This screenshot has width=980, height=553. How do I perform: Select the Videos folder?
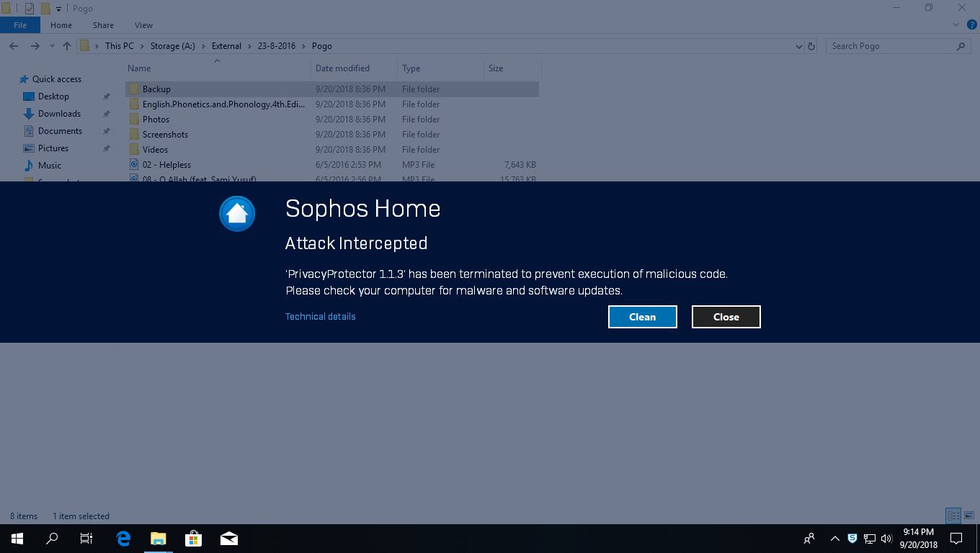pos(331,150)
